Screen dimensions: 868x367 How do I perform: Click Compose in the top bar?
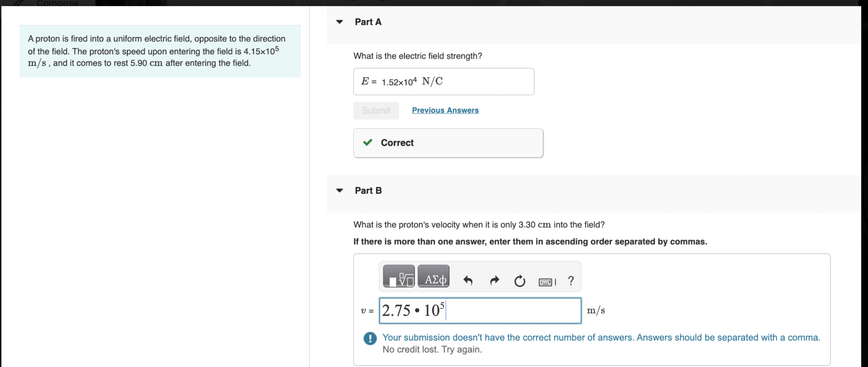pos(57,3)
